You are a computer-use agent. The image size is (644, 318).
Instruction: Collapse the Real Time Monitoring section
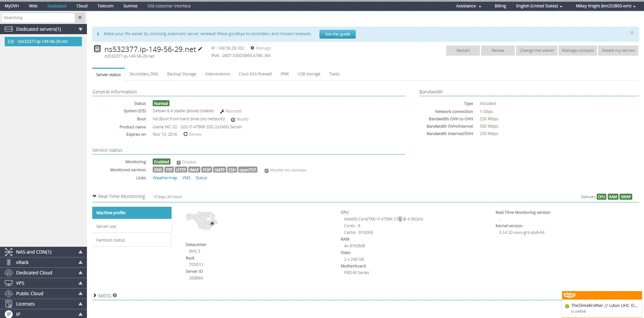pyautogui.click(x=95, y=196)
